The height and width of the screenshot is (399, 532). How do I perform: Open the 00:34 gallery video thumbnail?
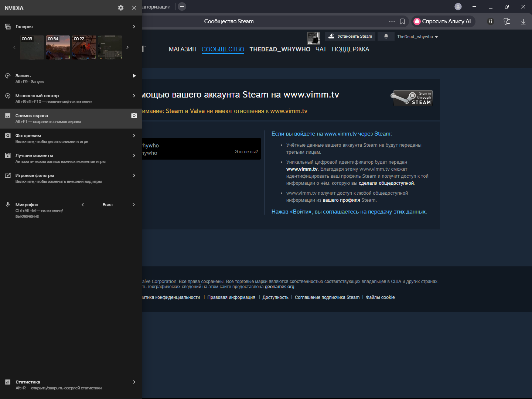pos(58,48)
